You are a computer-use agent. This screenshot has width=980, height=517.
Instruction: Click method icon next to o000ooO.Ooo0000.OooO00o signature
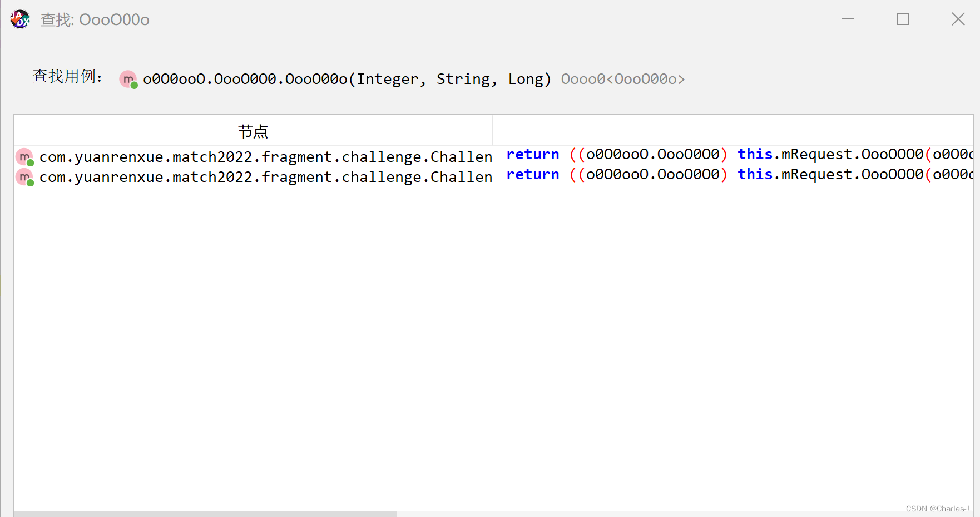coord(128,80)
